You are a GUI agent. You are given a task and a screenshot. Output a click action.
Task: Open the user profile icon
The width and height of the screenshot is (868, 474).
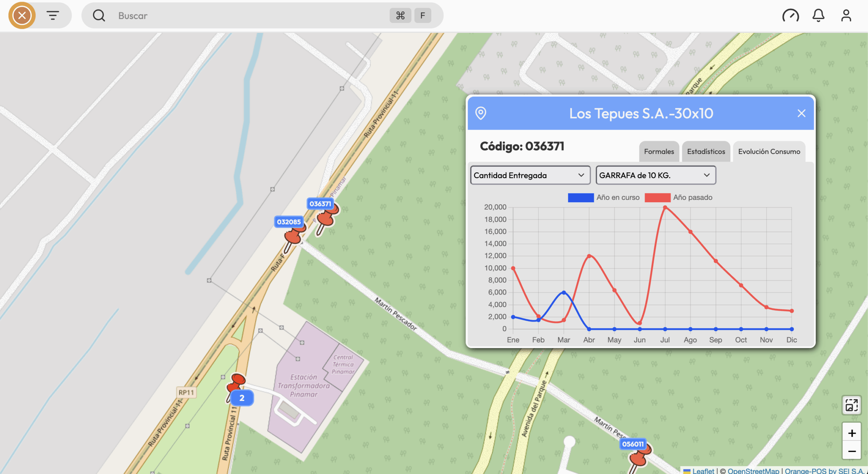pyautogui.click(x=846, y=15)
